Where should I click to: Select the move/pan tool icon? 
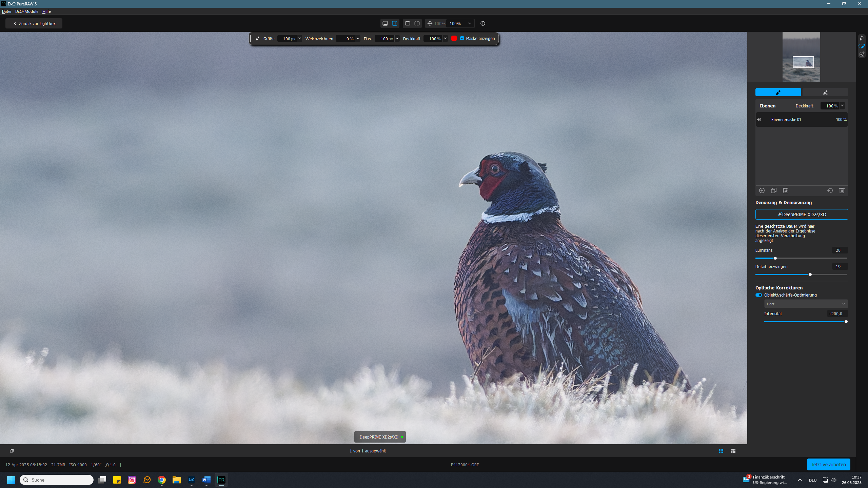coord(430,23)
